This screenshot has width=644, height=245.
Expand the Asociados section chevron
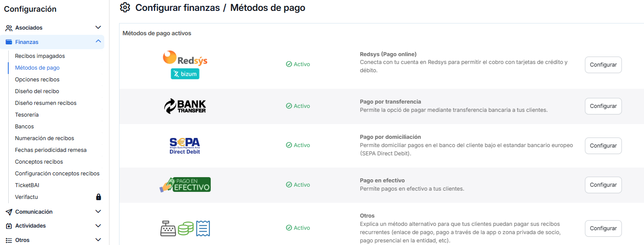tap(98, 28)
